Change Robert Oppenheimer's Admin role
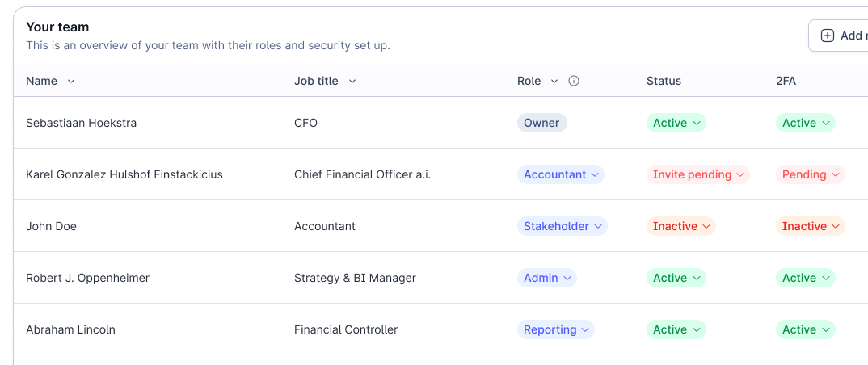The width and height of the screenshot is (868, 365). (546, 278)
